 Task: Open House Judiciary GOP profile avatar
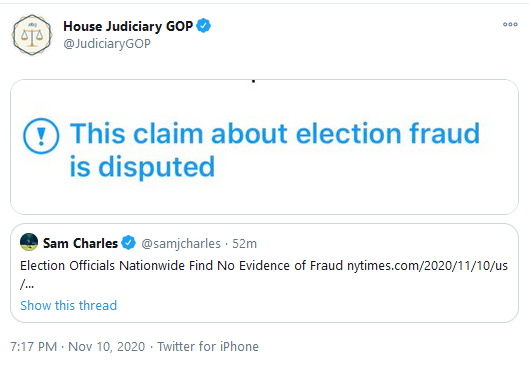[32, 35]
